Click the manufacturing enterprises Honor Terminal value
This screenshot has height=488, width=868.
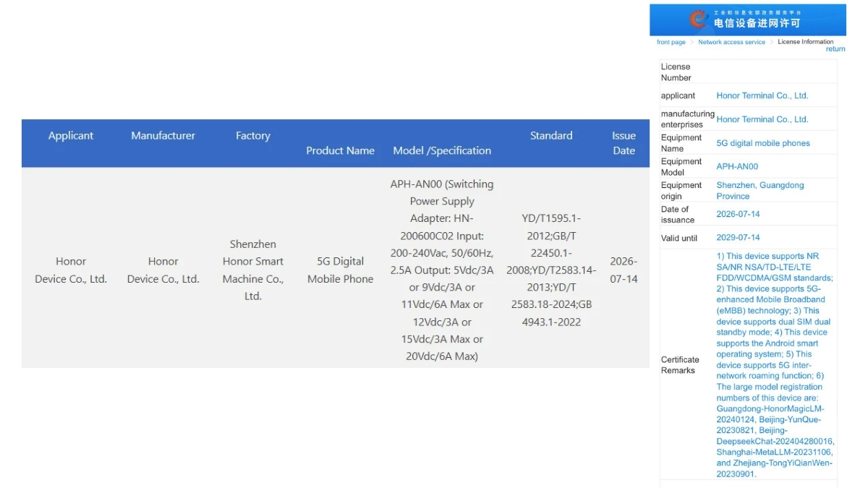click(762, 119)
